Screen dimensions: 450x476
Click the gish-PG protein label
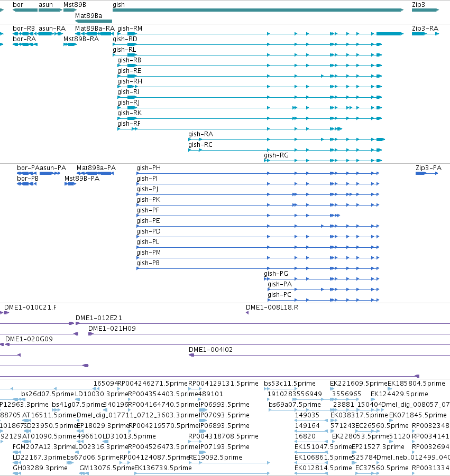[x=276, y=274]
